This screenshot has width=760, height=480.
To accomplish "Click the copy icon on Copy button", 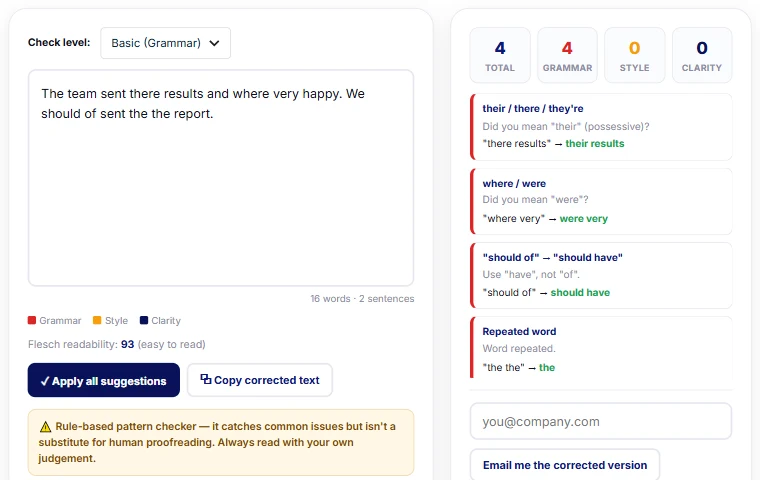I will pos(206,379).
